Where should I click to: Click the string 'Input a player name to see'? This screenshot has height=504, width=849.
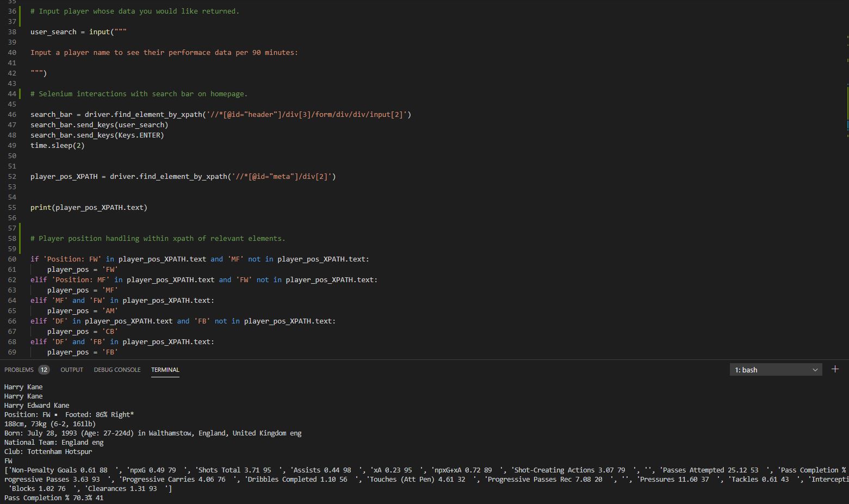[164, 53]
